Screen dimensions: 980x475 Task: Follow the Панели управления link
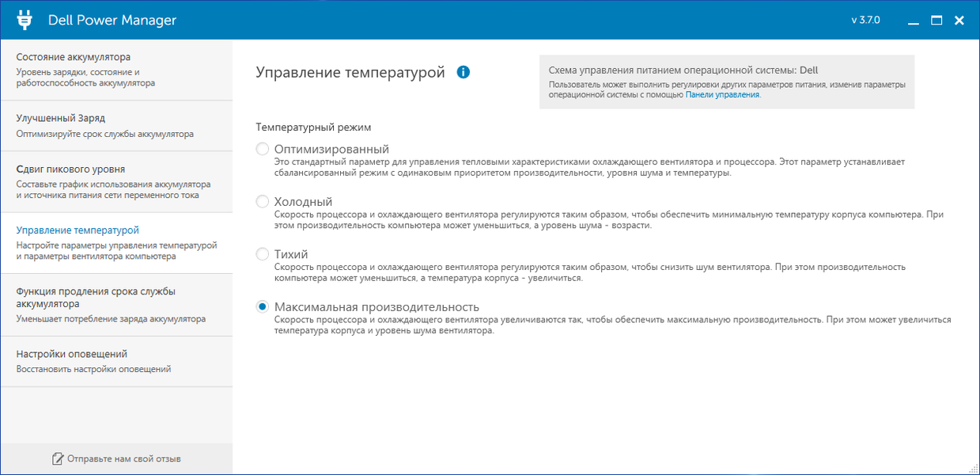click(x=722, y=94)
